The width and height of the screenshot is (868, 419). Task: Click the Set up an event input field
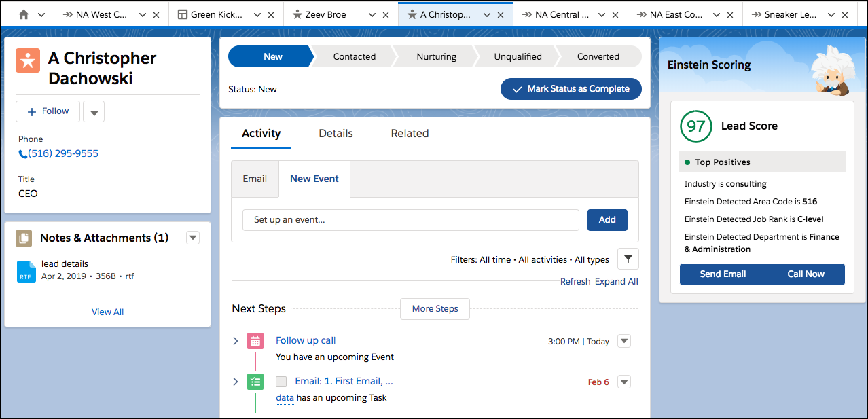(x=411, y=219)
